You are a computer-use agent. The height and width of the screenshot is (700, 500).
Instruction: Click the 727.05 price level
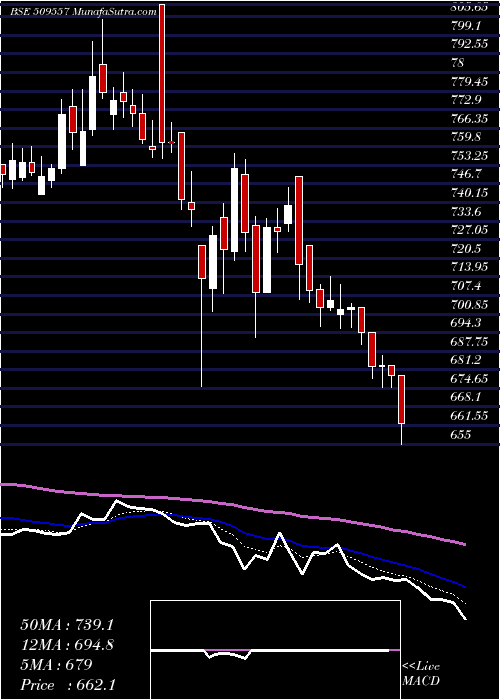(470, 230)
